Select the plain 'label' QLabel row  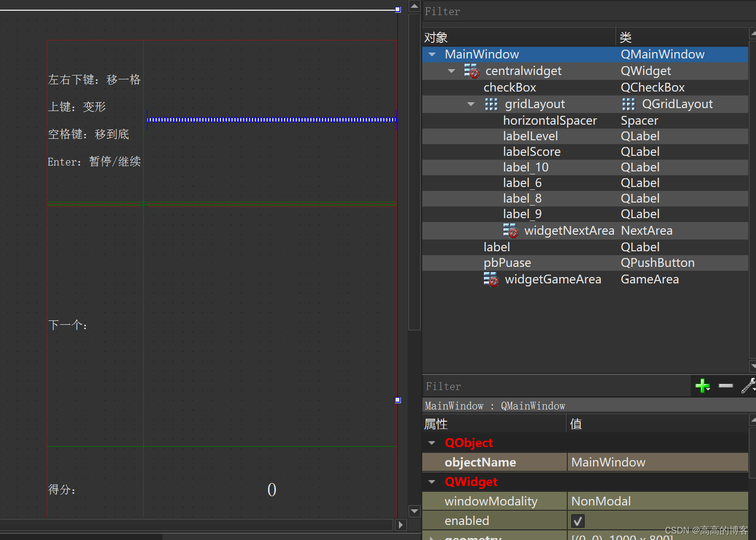(496, 247)
